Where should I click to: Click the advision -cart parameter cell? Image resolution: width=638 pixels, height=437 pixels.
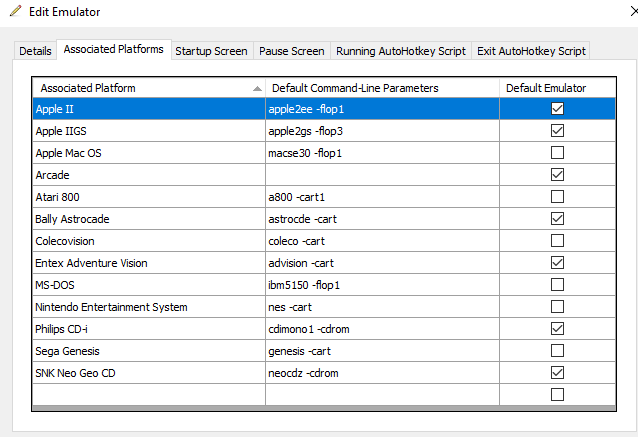(x=382, y=262)
